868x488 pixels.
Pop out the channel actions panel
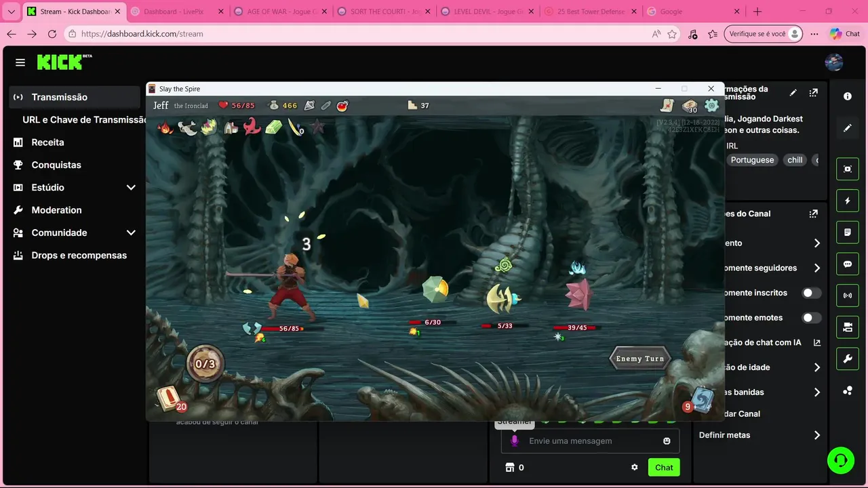point(814,213)
